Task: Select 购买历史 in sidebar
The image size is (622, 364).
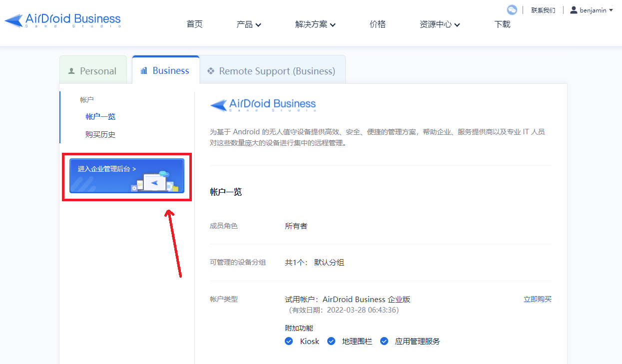Action: pos(100,134)
